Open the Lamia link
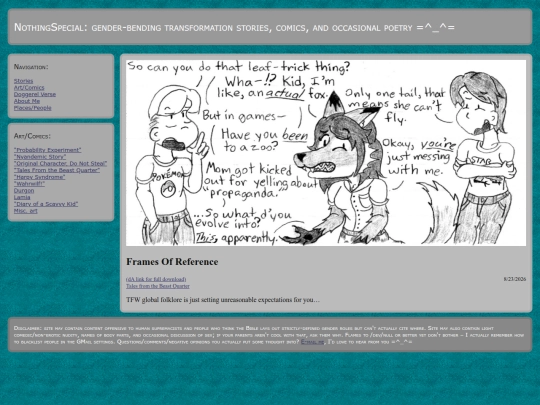This screenshot has width=540, height=405. 22,197
